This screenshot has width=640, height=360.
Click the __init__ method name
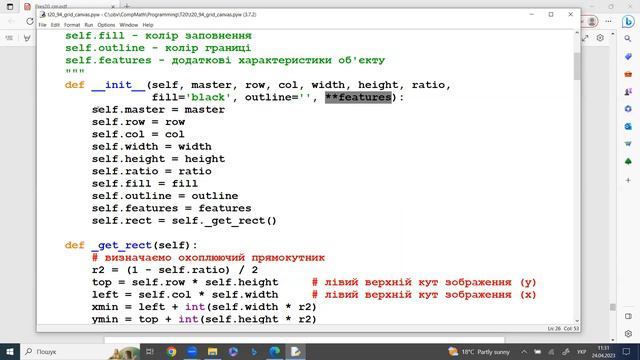pos(118,85)
